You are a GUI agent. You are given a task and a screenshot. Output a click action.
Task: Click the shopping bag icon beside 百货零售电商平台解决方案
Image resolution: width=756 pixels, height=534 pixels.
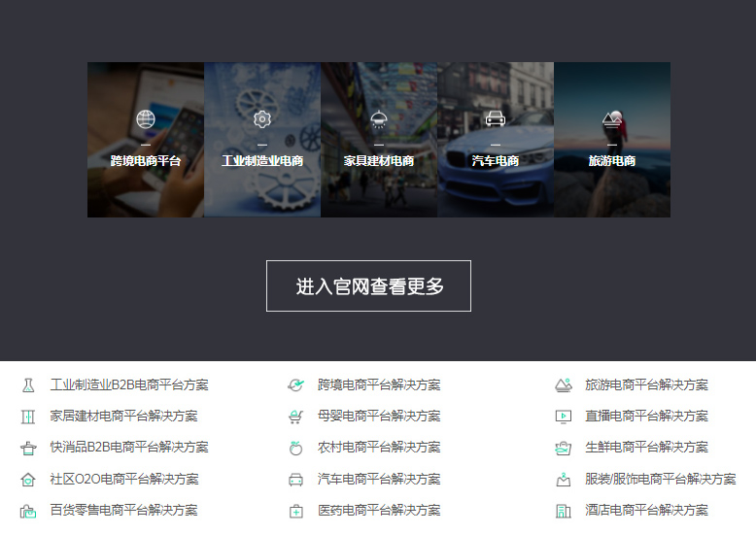[x=28, y=511]
